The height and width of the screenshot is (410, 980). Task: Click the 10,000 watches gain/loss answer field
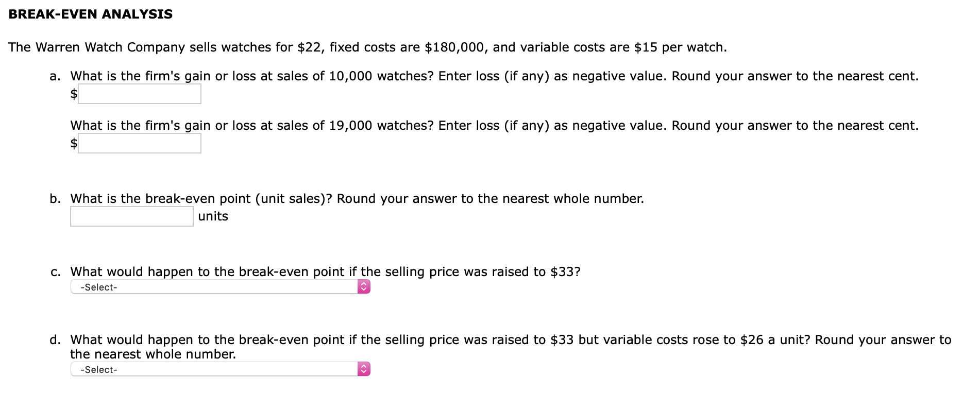tap(140, 94)
